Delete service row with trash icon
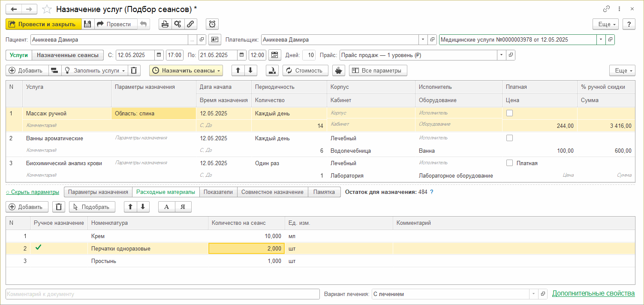 pyautogui.click(x=135, y=70)
